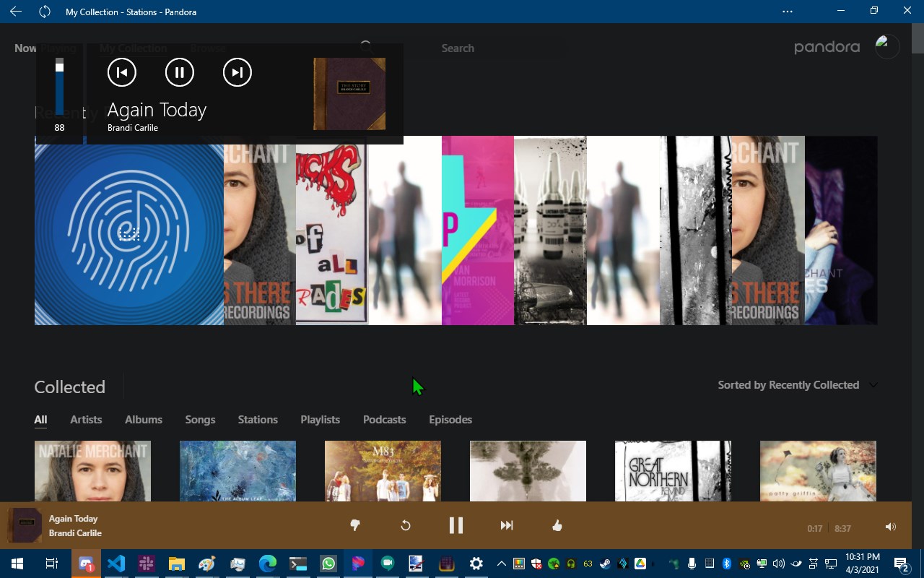The height and width of the screenshot is (578, 924).
Task: Select the All filter tab
Action: (x=40, y=420)
